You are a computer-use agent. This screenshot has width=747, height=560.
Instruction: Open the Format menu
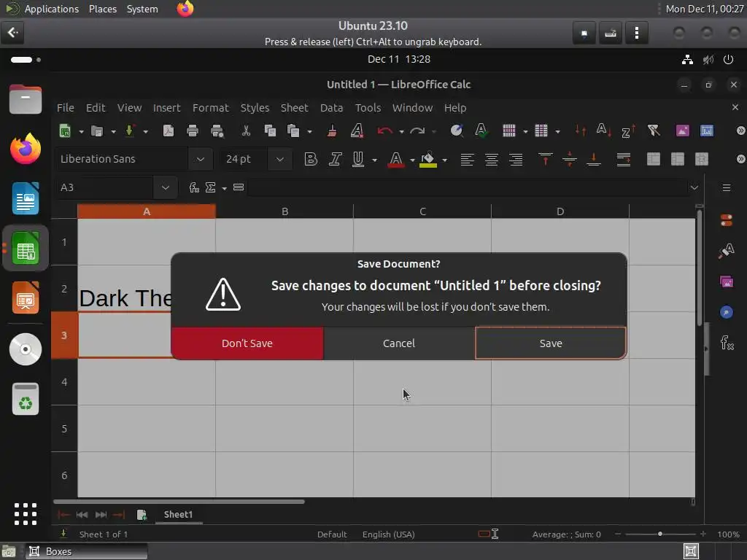pos(211,108)
